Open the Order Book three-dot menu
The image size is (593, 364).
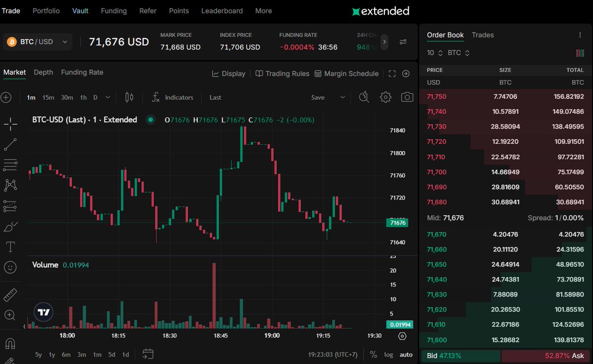click(x=580, y=35)
